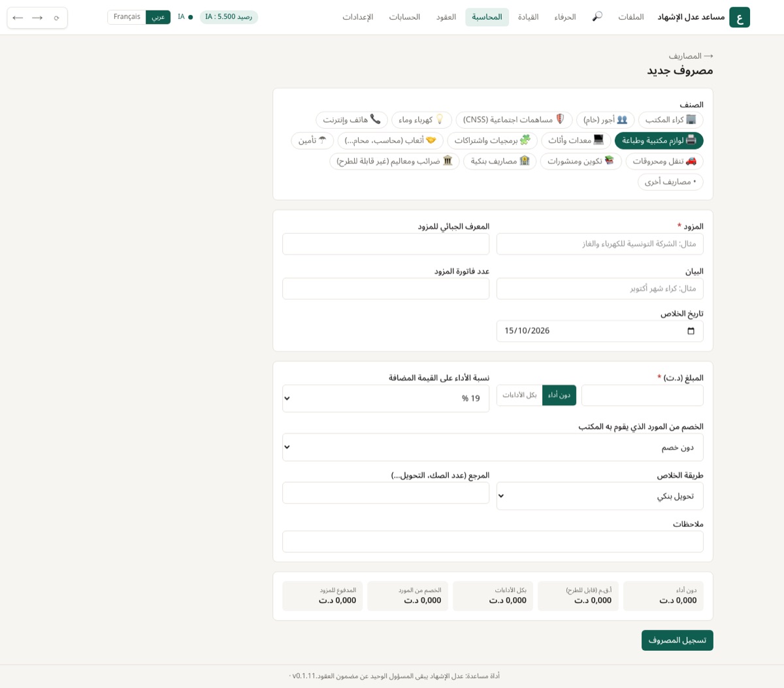Open the المحاسبة menu

[487, 17]
